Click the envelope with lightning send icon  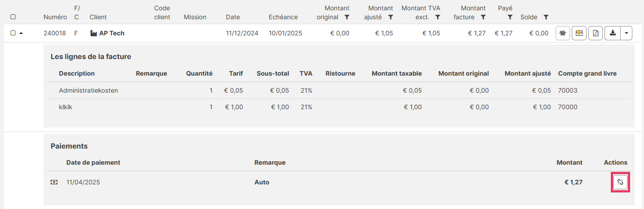pyautogui.click(x=579, y=33)
